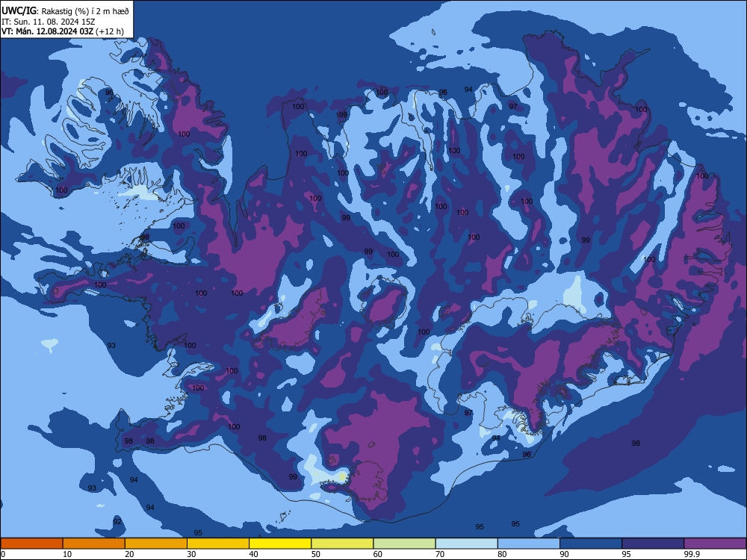Click the '70' tick label on the legend scale

440,554
